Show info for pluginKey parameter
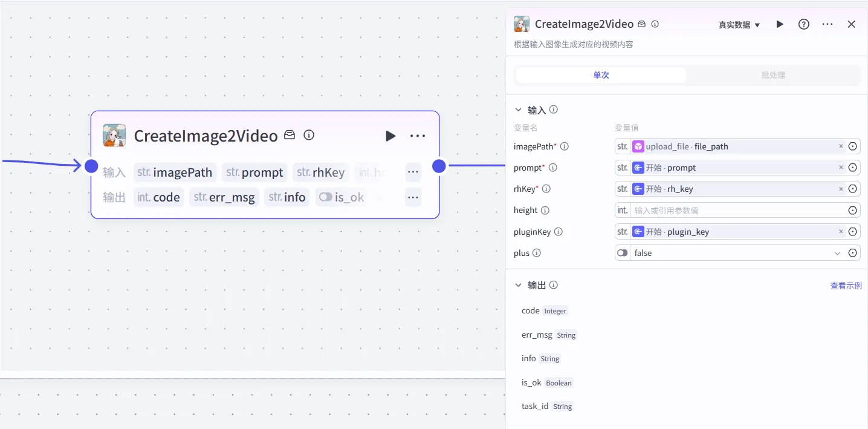The image size is (868, 429). click(x=558, y=232)
